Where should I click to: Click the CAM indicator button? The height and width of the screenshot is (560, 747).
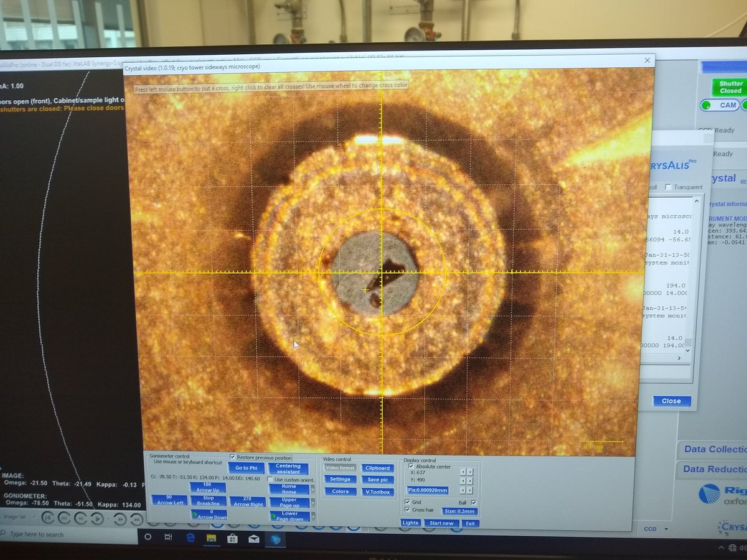click(x=720, y=105)
